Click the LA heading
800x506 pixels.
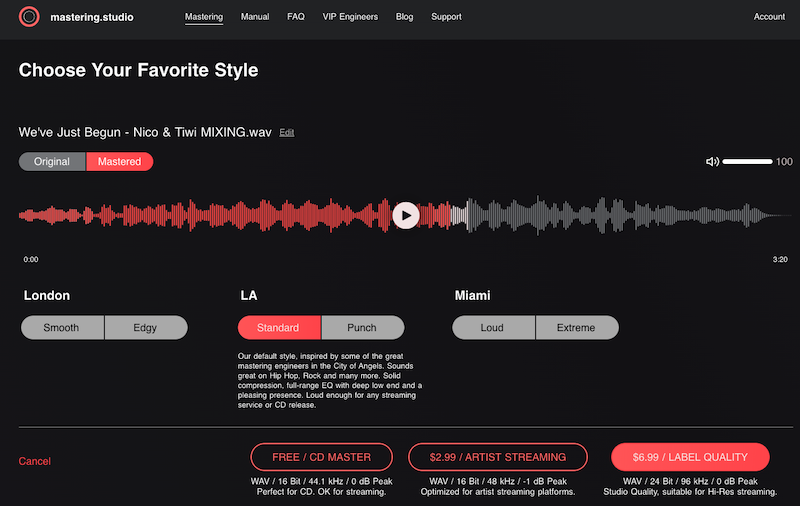click(x=249, y=295)
